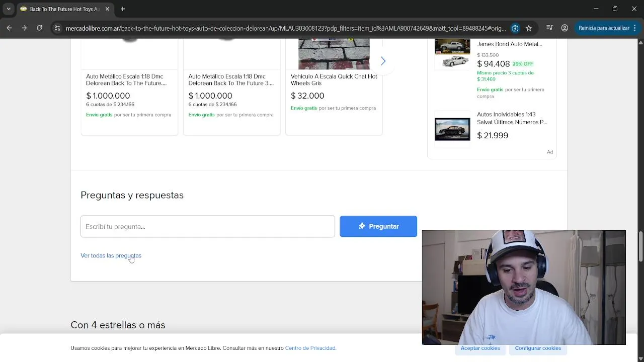Screen dimensions: 644x362
Task: Click the Preguntar button
Action: pyautogui.click(x=378, y=226)
